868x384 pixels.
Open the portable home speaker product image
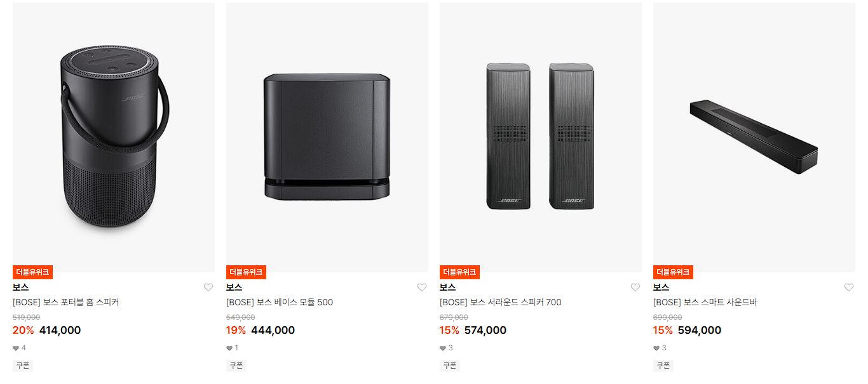(x=114, y=137)
